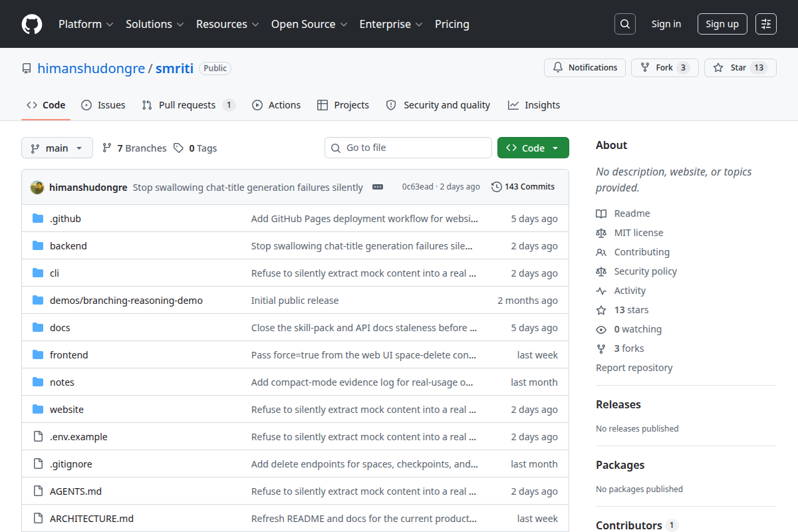The width and height of the screenshot is (798, 532).
Task: Open the Packages heading link
Action: coord(620,465)
